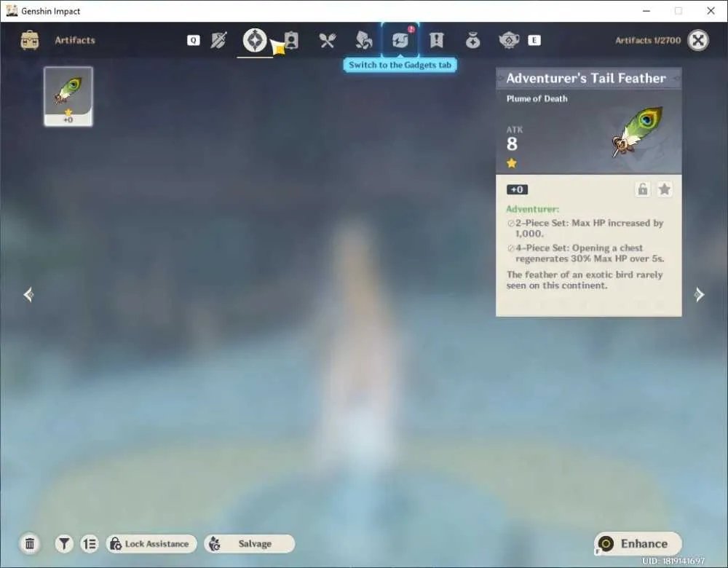Open the Weapons inventory tab

(x=218, y=40)
